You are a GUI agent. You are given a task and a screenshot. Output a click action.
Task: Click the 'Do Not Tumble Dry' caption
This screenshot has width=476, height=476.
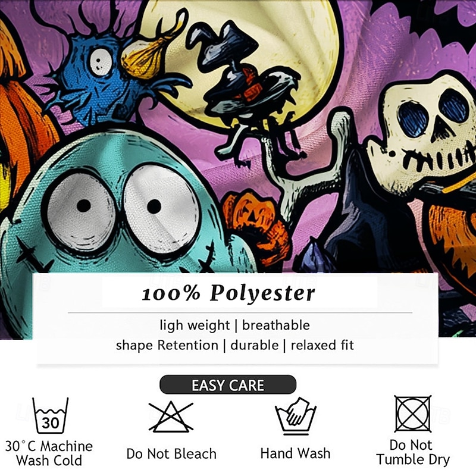[412, 452]
